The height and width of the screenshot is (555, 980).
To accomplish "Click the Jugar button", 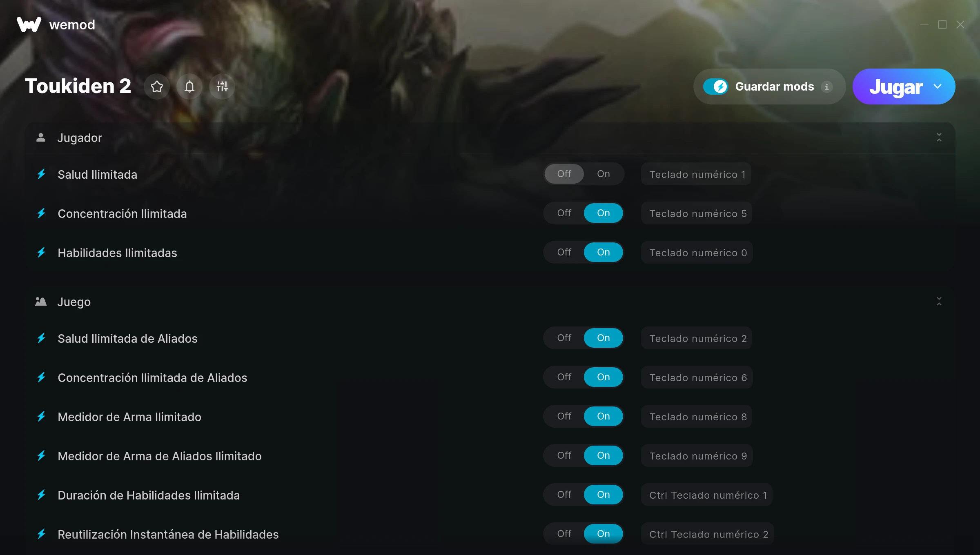I will pyautogui.click(x=896, y=87).
